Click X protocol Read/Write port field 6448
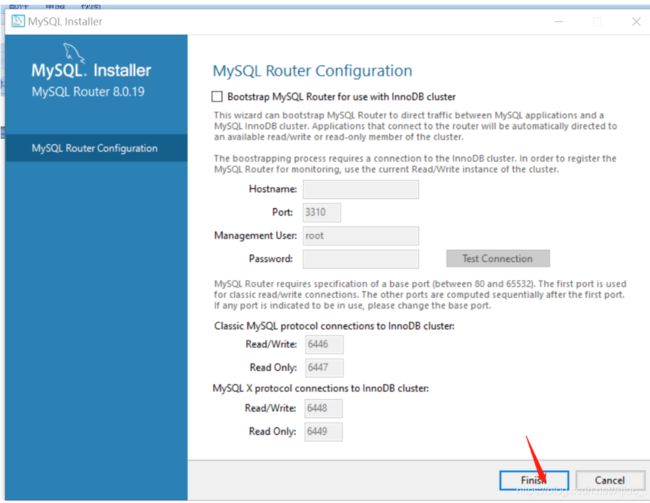Viewport: 650px width, 503px height. click(x=323, y=408)
